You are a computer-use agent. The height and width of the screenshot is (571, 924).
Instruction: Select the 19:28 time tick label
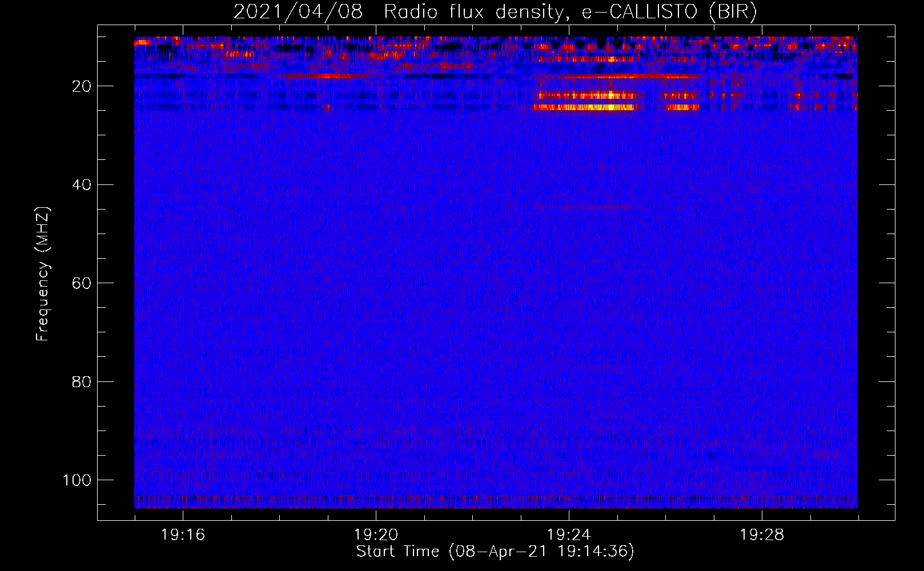tap(762, 535)
